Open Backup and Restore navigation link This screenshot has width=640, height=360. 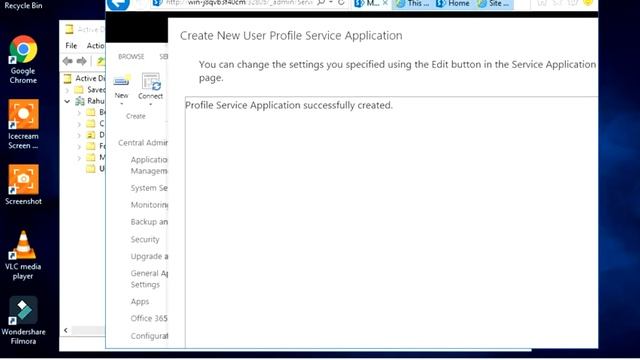point(149,222)
